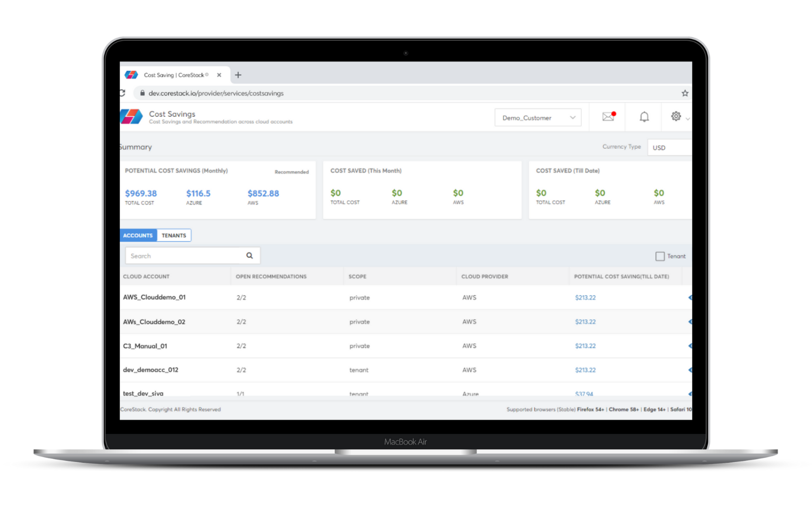812x508 pixels.
Task: Expand the arrow beside settings gear
Action: pyautogui.click(x=688, y=119)
